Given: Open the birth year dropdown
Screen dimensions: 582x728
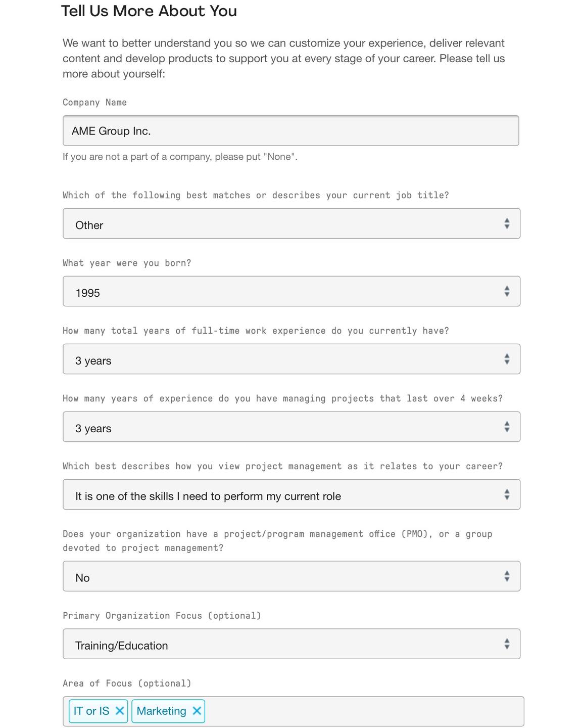Looking at the screenshot, I should (283, 291).
